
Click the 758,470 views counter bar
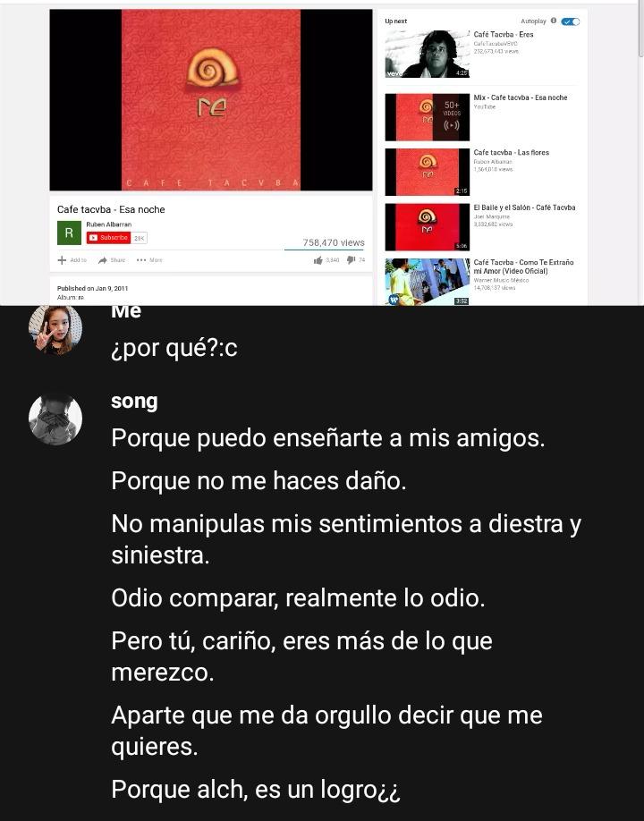coord(325,250)
